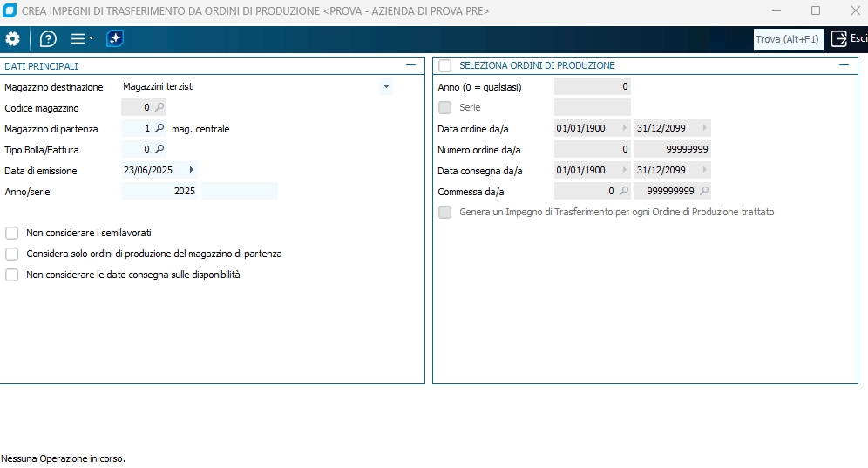Open Data consegna start date picker arrow

pos(625,170)
